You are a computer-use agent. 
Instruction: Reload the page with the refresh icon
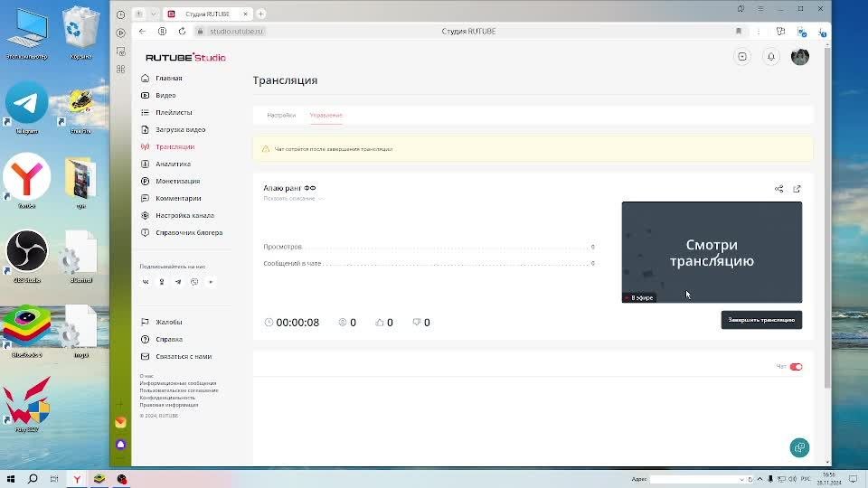[x=182, y=32]
